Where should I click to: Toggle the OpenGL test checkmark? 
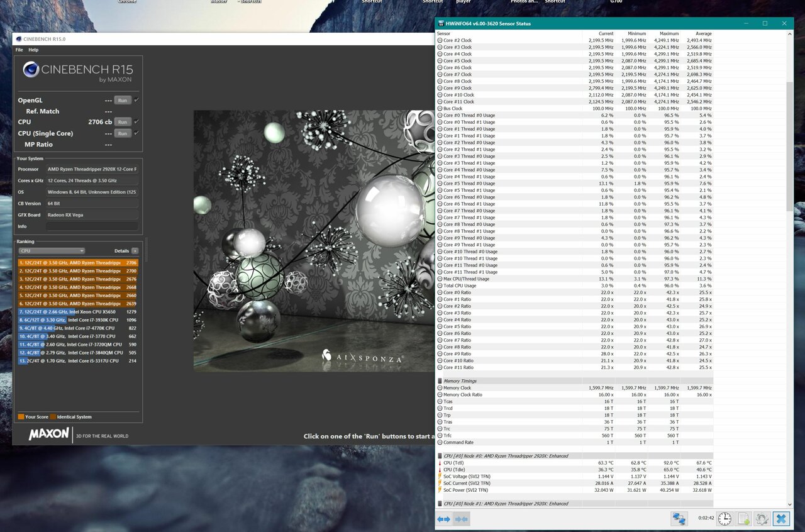[136, 100]
